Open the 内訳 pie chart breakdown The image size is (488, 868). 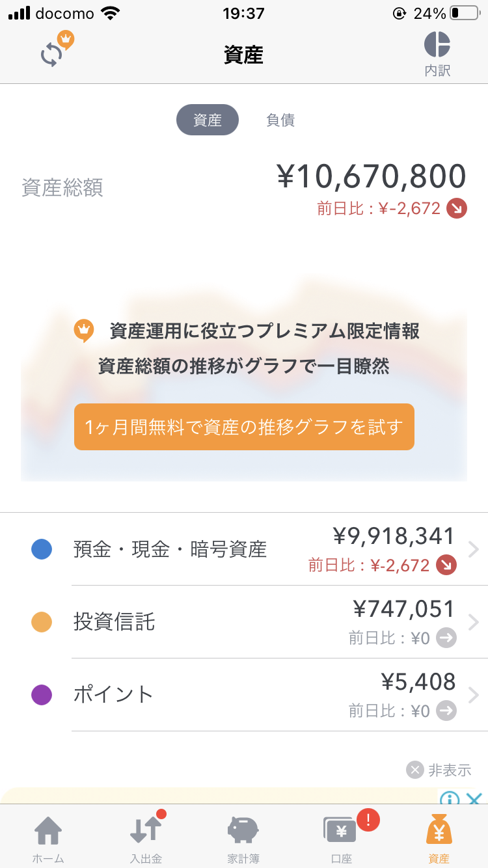pos(437,53)
